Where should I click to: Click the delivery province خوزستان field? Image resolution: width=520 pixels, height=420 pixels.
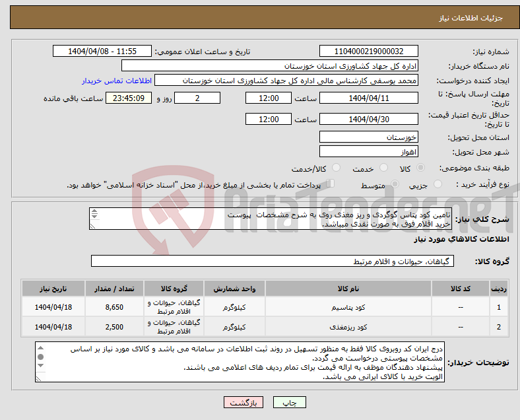pos(368,137)
